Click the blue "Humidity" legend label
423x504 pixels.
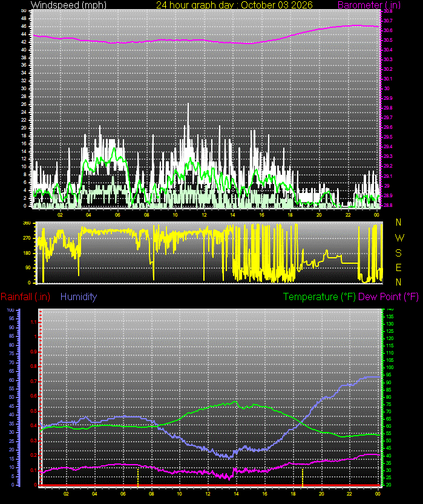(x=79, y=296)
